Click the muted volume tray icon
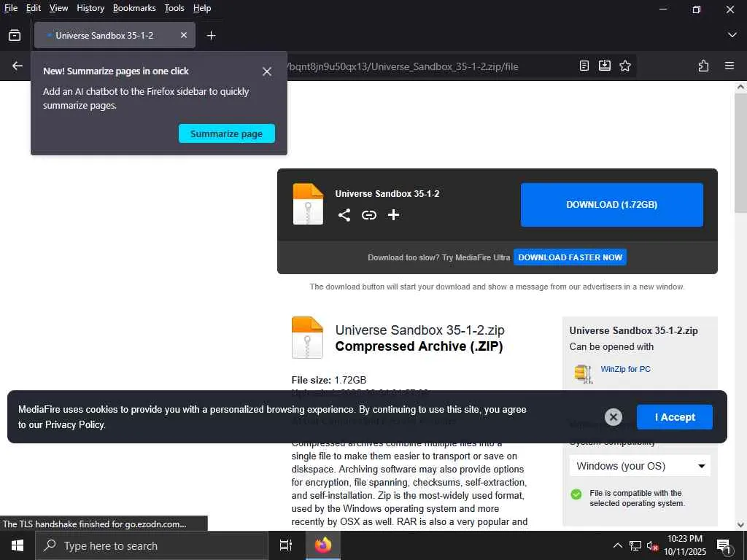747x560 pixels. [x=652, y=545]
